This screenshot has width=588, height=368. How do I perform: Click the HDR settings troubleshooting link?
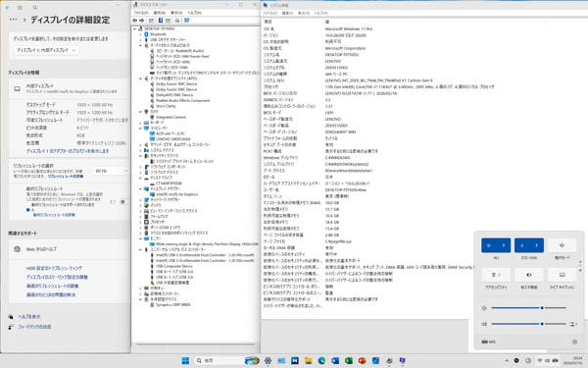54,268
